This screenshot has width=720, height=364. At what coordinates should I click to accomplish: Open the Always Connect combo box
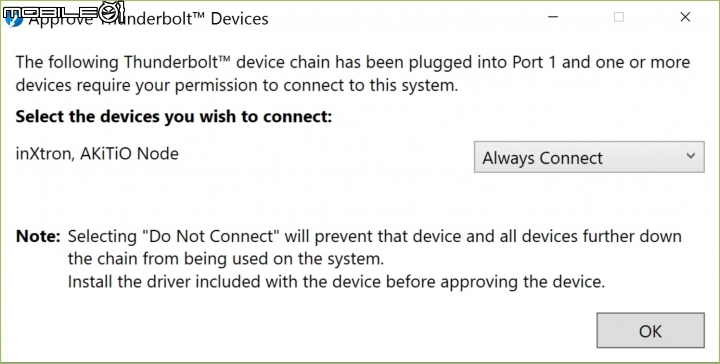[x=589, y=157]
